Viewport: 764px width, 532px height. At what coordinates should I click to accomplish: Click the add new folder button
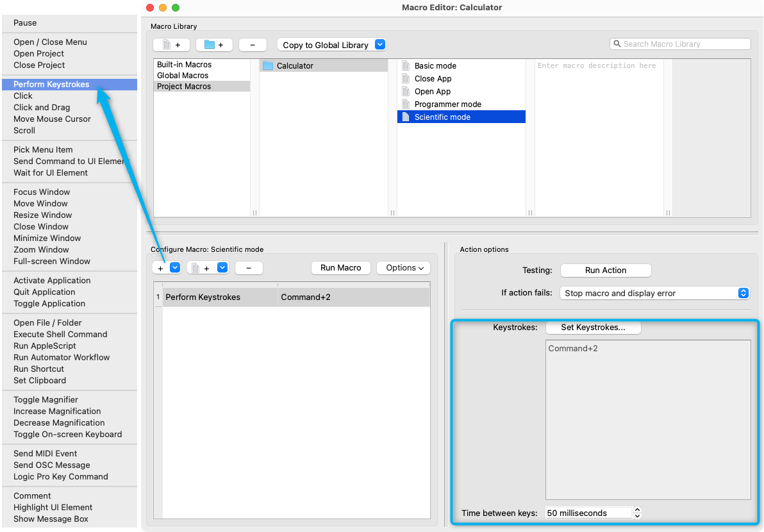[213, 45]
